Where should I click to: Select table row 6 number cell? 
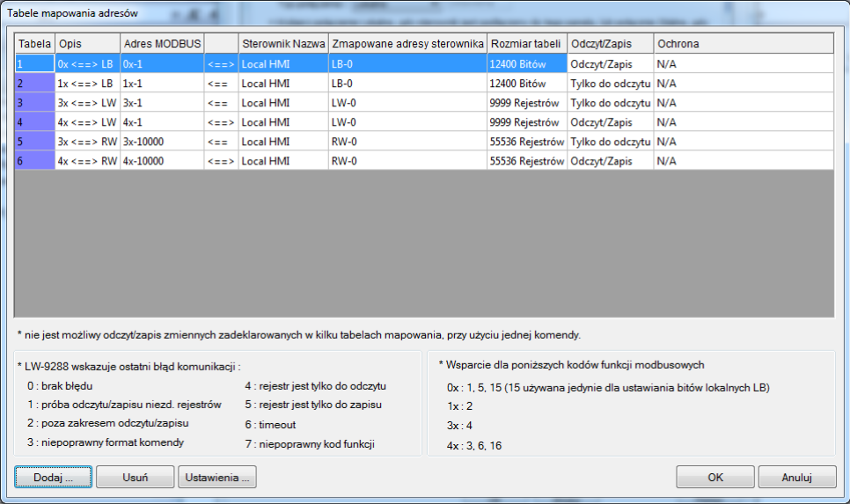[34, 161]
